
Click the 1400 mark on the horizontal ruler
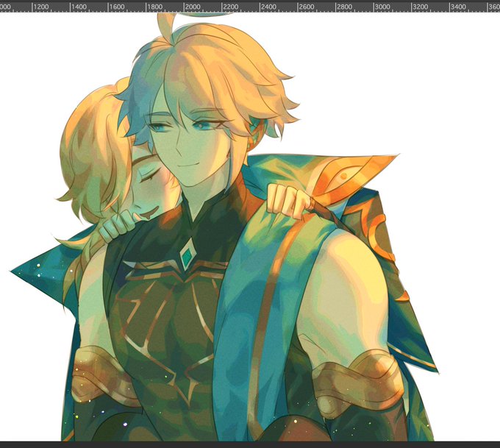click(x=79, y=7)
